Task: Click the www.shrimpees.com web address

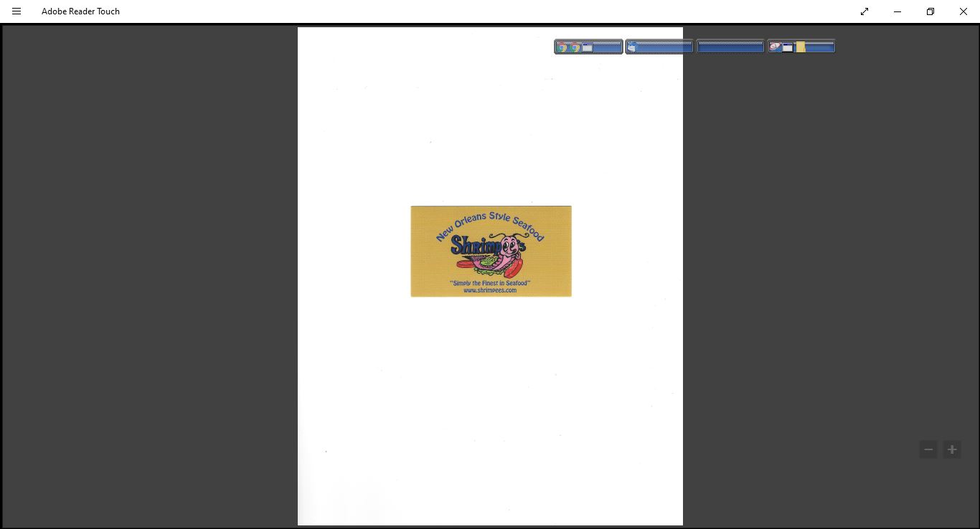Action: [x=490, y=290]
